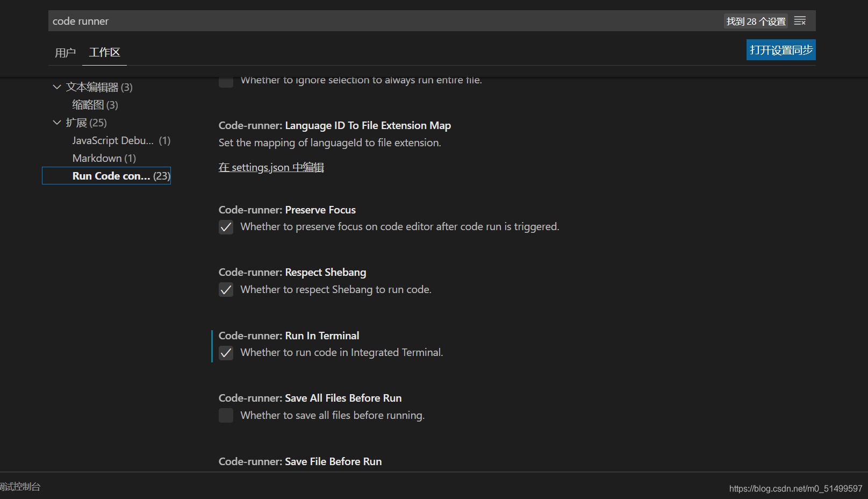Click the Run In Terminal setting title
This screenshot has width=868, height=499.
tap(289, 336)
